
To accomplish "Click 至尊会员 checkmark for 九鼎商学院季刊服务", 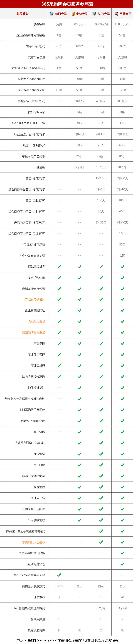I will pos(122,553).
